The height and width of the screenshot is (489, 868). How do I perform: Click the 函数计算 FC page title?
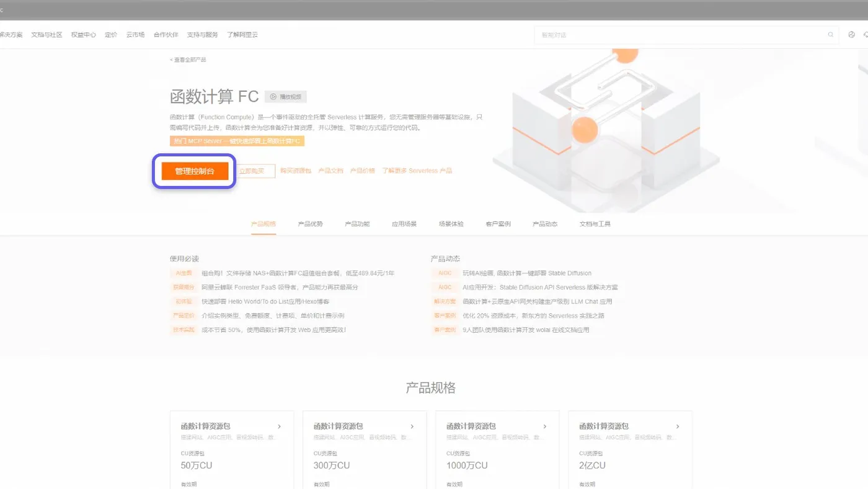[214, 97]
